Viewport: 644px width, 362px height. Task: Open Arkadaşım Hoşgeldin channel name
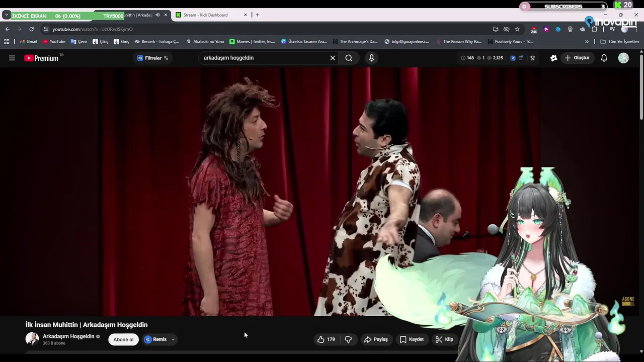pos(68,336)
